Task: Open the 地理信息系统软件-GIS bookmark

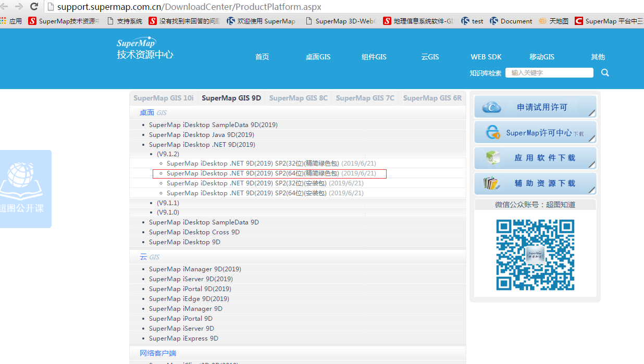Action: (418, 21)
